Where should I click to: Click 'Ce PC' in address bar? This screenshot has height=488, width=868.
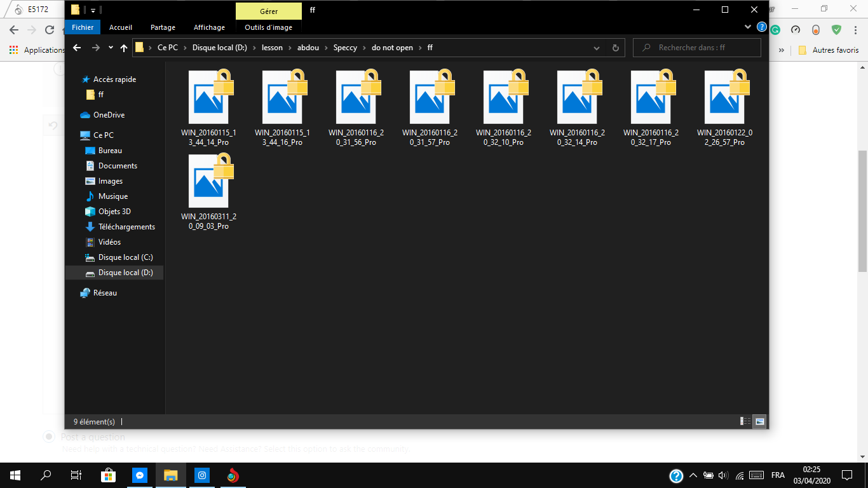(x=168, y=48)
